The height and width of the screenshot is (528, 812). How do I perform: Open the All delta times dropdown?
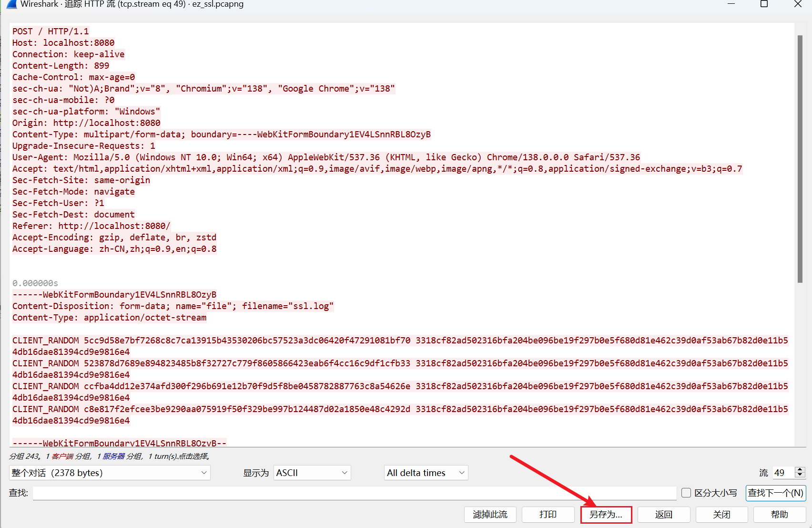[426, 473]
